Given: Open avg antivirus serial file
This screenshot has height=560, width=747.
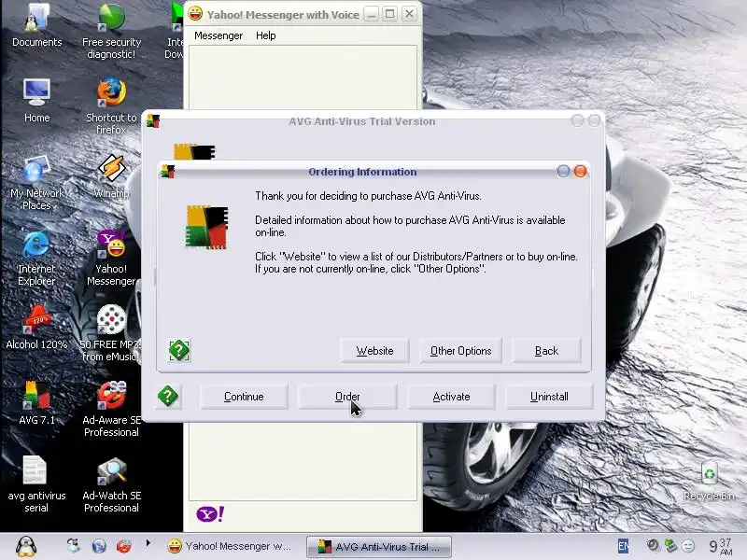Looking at the screenshot, I should tap(36, 483).
